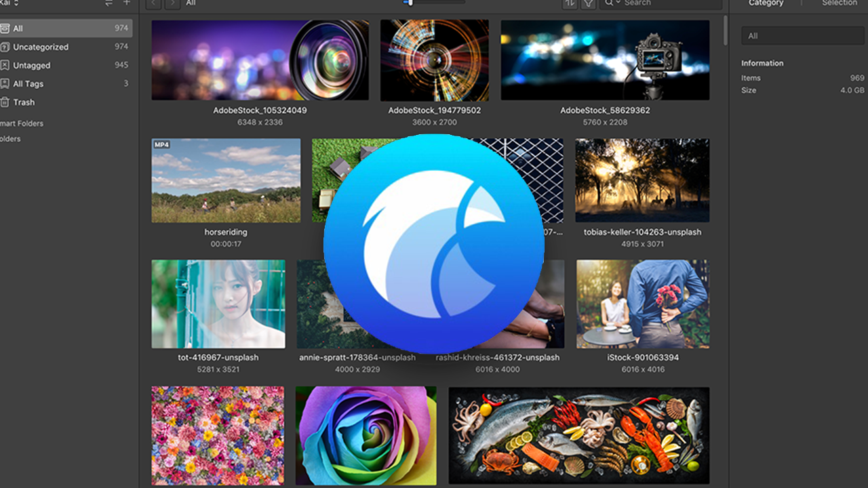Click file name iStock-901063394
868x488 pixels.
point(643,357)
